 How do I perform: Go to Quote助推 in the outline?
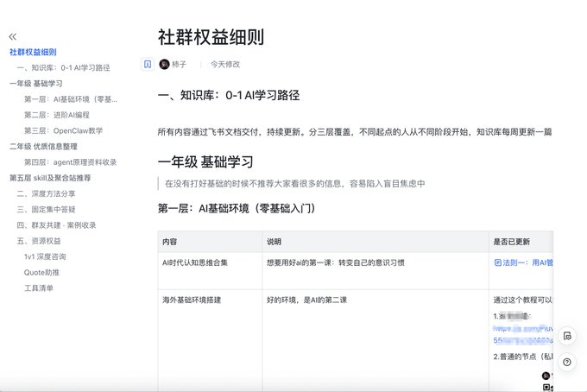[x=41, y=272]
